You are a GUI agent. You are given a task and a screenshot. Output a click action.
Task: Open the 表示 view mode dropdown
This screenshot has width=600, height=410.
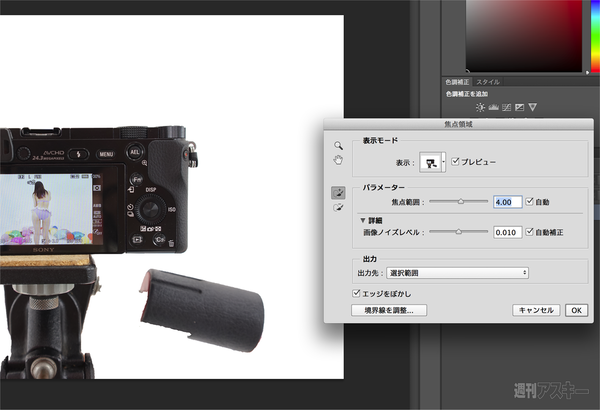coord(433,162)
